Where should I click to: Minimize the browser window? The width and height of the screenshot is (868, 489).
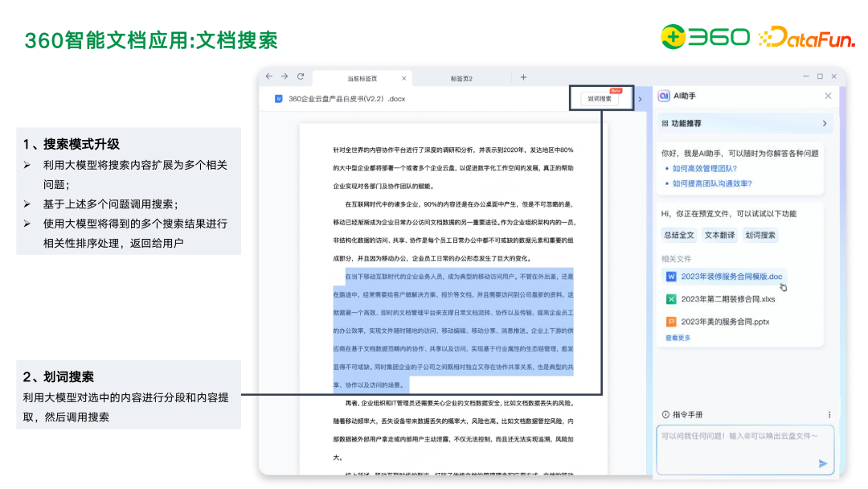tap(806, 76)
